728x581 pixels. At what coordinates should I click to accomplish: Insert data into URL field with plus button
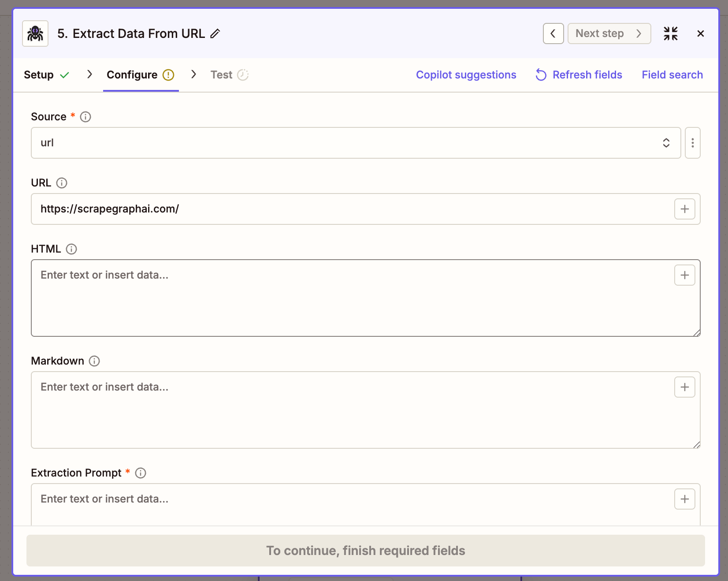pos(684,209)
